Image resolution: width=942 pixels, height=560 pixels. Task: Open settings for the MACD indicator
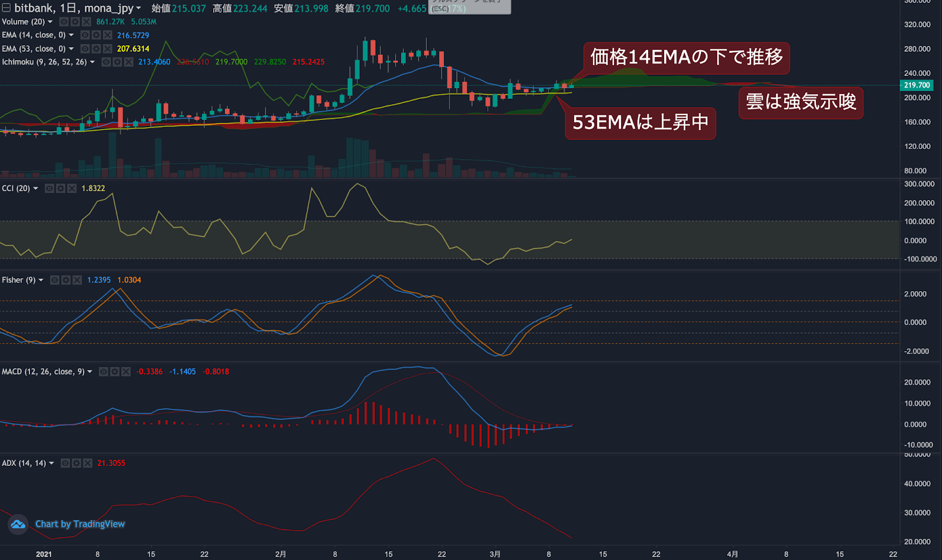click(115, 372)
